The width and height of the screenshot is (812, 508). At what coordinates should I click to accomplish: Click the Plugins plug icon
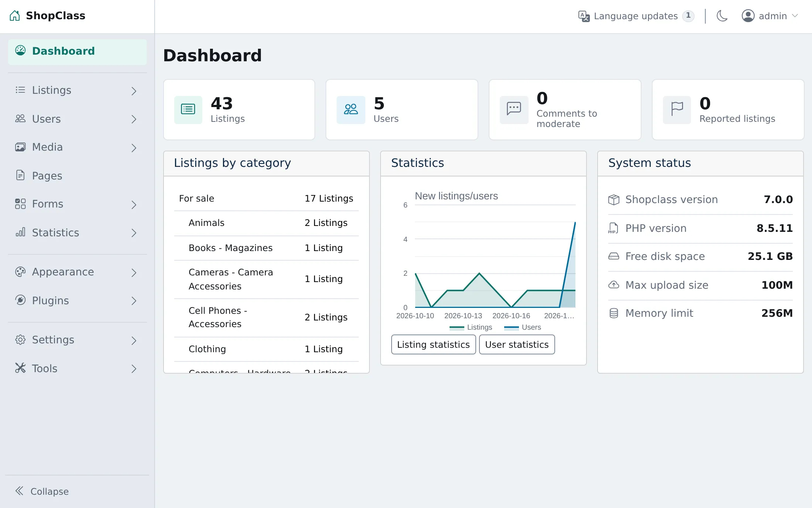click(20, 300)
